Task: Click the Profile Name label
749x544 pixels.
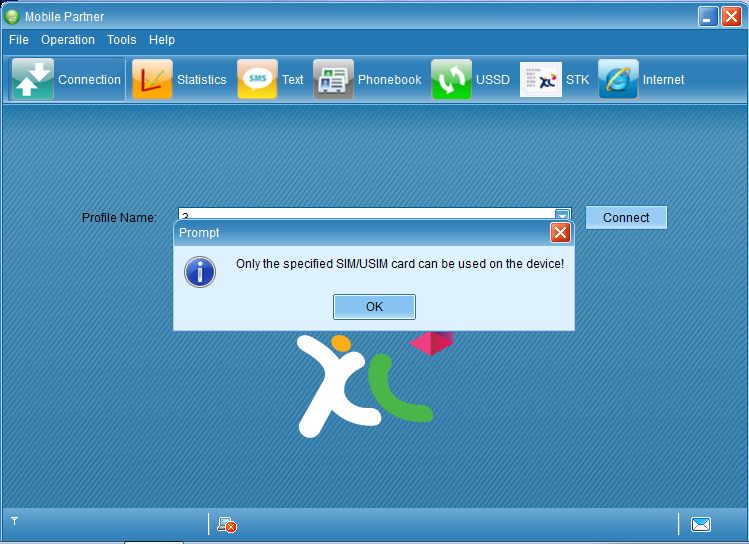Action: point(119,218)
